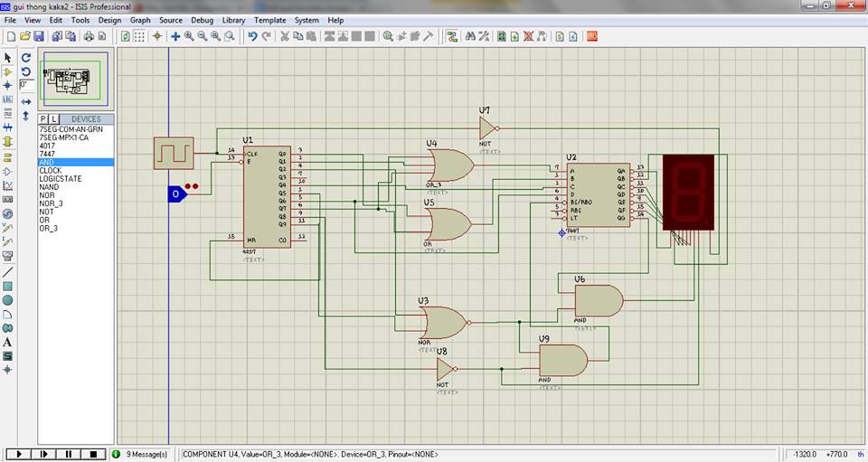Toggle the LOGICSTATE input on the schematic

coord(175,194)
